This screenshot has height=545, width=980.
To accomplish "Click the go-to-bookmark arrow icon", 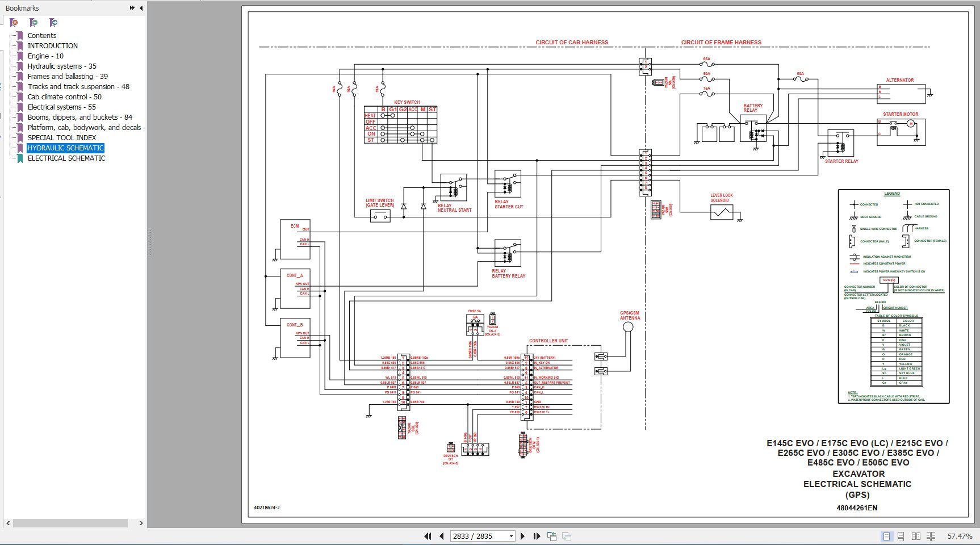I will coord(53,23).
